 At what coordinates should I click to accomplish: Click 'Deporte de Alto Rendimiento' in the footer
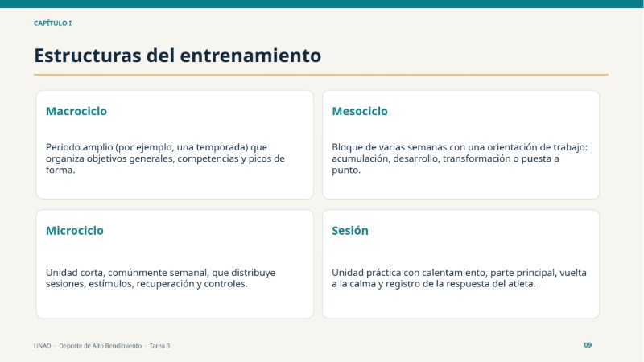tap(100, 346)
